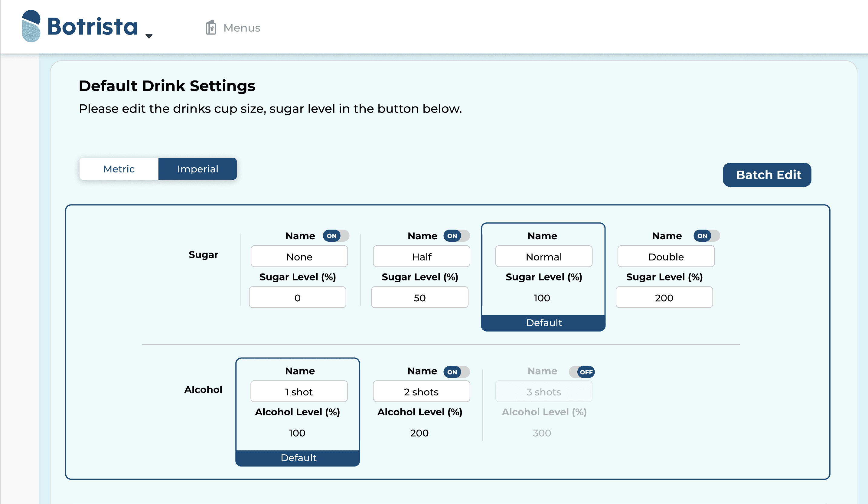The width and height of the screenshot is (868, 504).
Task: Click the Menus drink cup icon
Action: click(210, 28)
